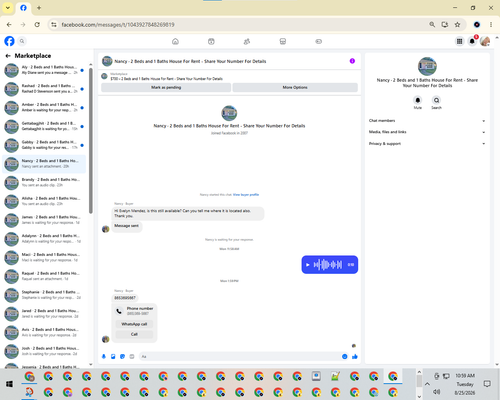The width and height of the screenshot is (500, 400).
Task: Open the Gabby conversation
Action: (x=44, y=145)
